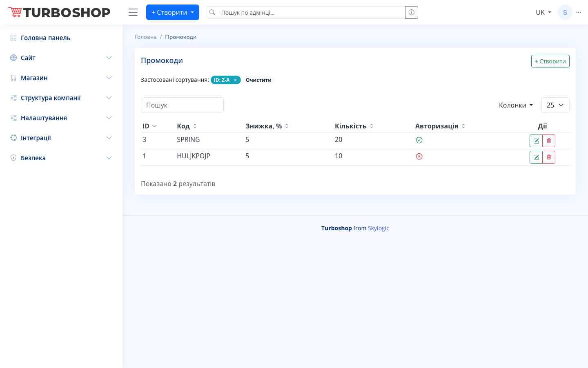Viewport: 588px width, 368px height.
Task: Focus the admin search field
Action: 311,12
